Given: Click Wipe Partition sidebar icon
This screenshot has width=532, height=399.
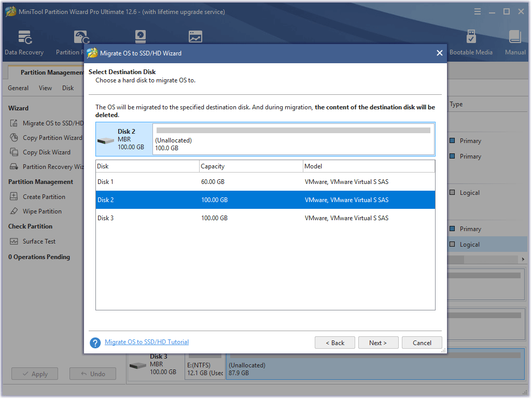Looking at the screenshot, I should (14, 211).
